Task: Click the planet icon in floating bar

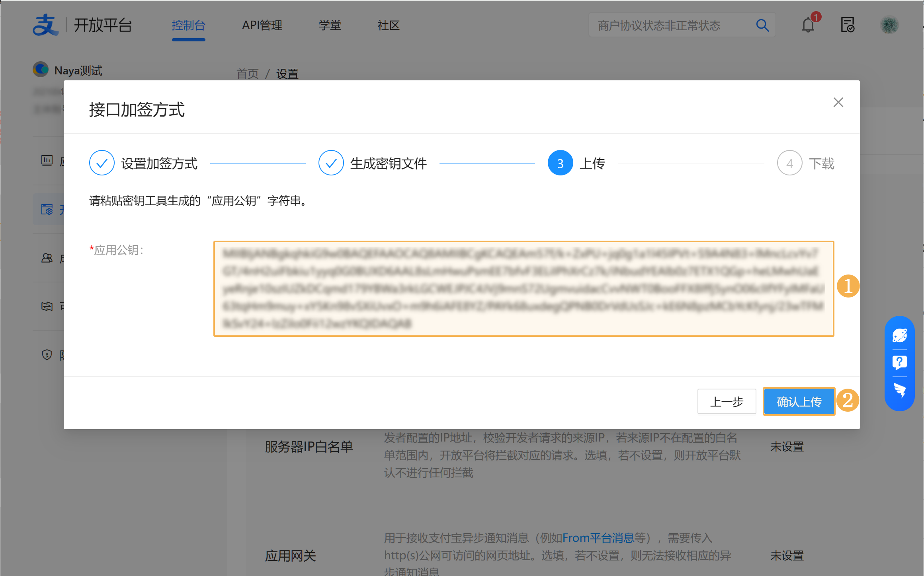Action: tap(899, 335)
